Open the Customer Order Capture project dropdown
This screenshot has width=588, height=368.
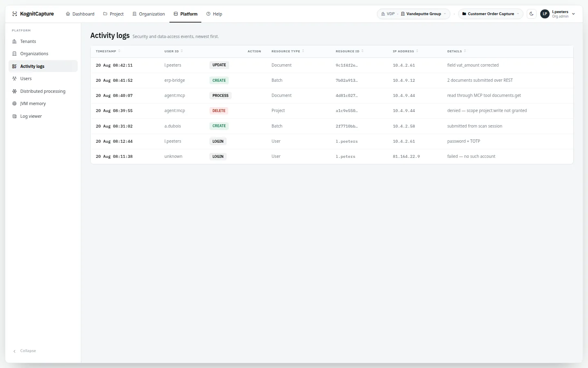coord(491,14)
